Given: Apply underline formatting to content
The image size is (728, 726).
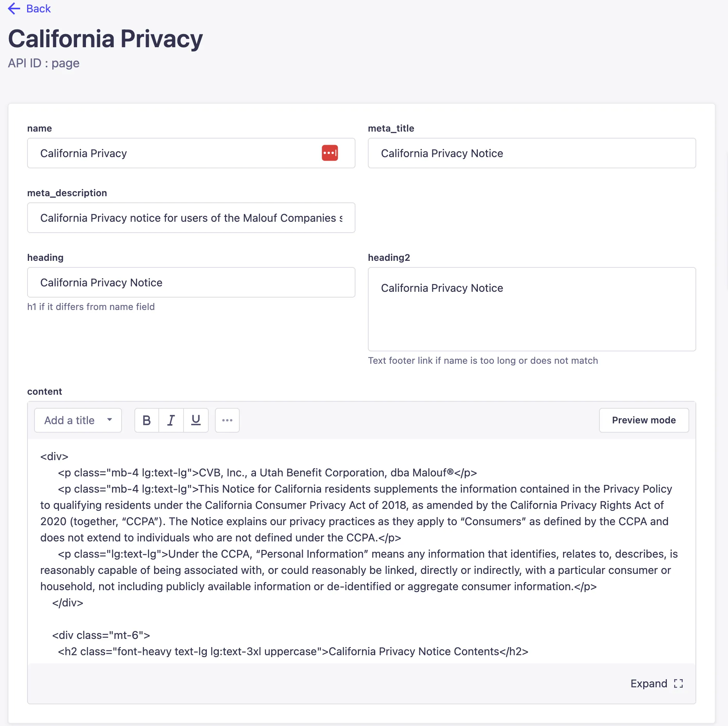Looking at the screenshot, I should click(x=196, y=420).
